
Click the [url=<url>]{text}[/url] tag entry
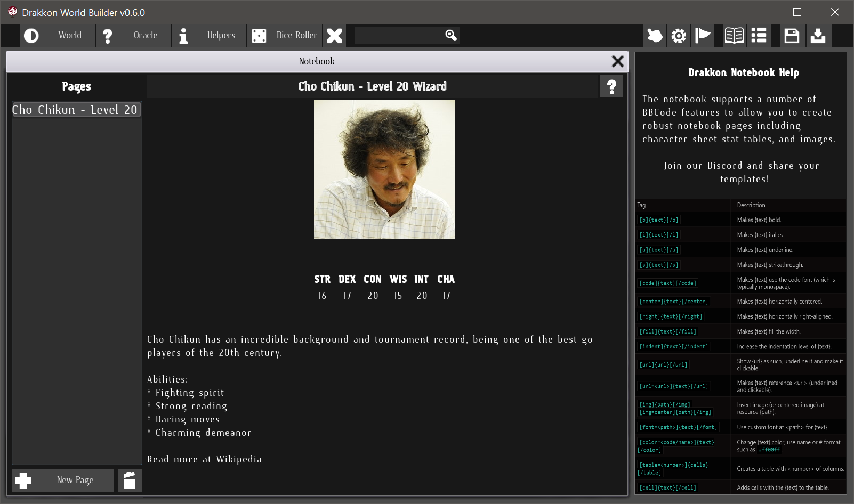point(673,386)
